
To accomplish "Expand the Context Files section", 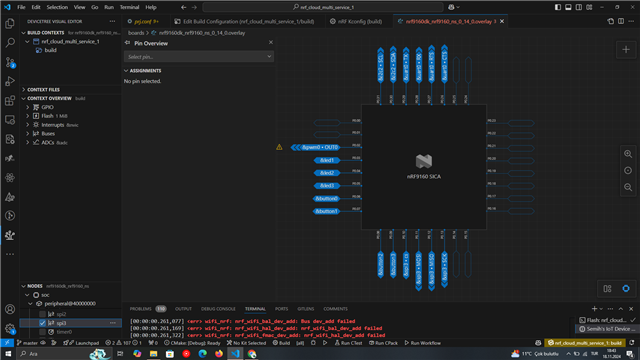I will [x=23, y=89].
